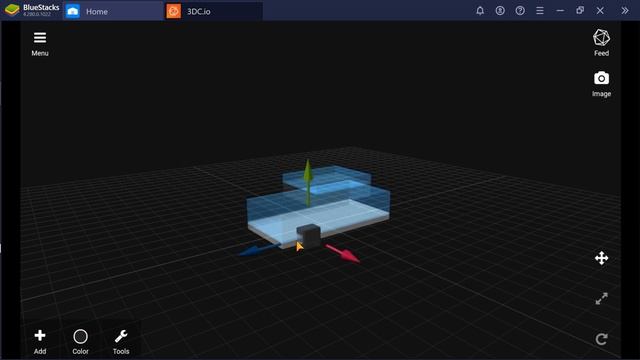Open the 3DC.io hamburger Menu
640x360 pixels.
[x=40, y=44]
